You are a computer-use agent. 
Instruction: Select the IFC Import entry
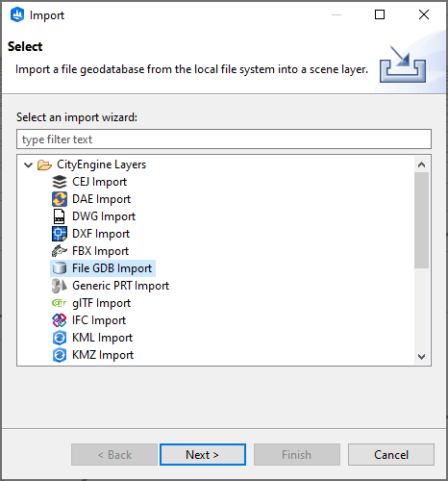click(x=99, y=320)
